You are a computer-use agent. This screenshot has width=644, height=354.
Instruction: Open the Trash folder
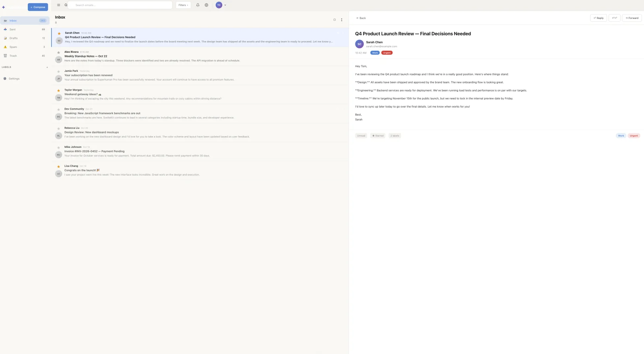coord(25,56)
